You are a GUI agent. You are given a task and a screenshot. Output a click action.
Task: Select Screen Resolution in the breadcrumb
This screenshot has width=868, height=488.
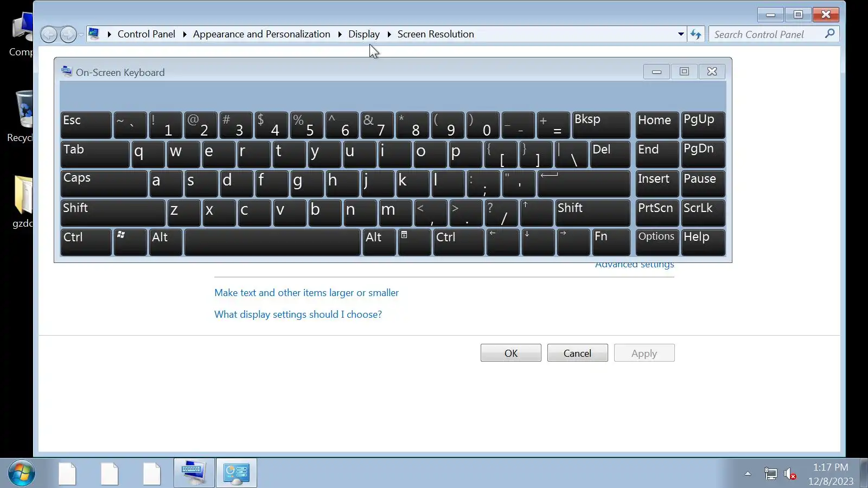point(436,34)
